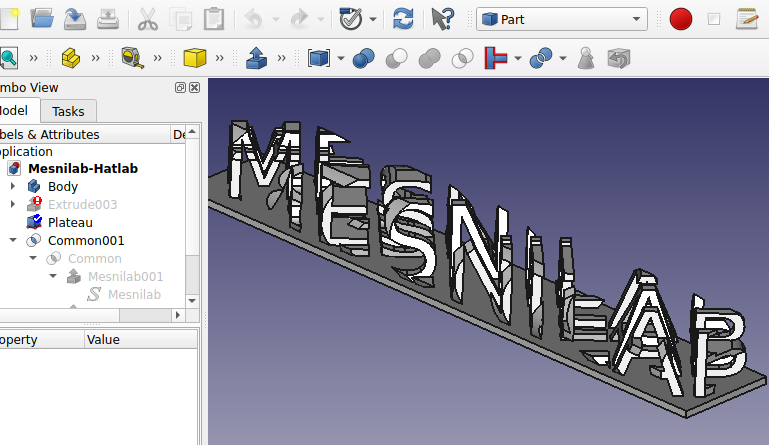Image resolution: width=769 pixels, height=445 pixels.
Task: Undo last action arrow
Action: (x=254, y=20)
